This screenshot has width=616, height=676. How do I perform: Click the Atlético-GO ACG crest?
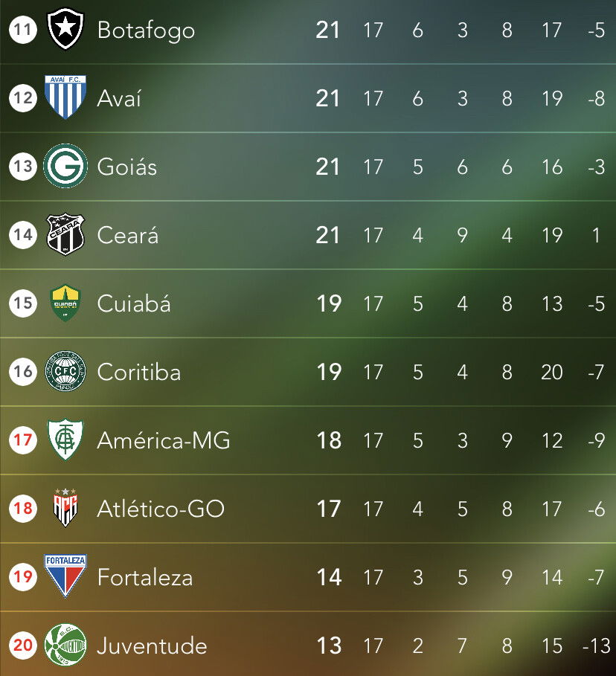click(65, 508)
